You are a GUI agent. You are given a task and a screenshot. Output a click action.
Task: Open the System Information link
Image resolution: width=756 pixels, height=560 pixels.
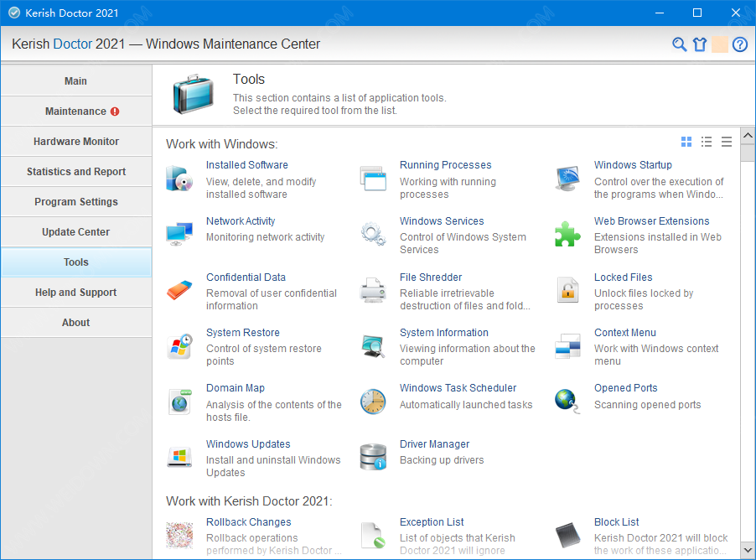444,333
